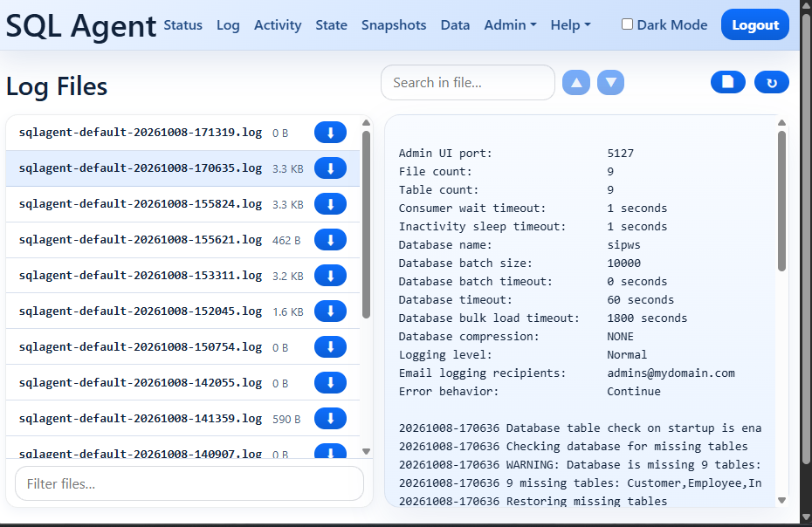Click the log viewer scrollbar thumb
The width and height of the screenshot is (812, 527).
(x=782, y=201)
